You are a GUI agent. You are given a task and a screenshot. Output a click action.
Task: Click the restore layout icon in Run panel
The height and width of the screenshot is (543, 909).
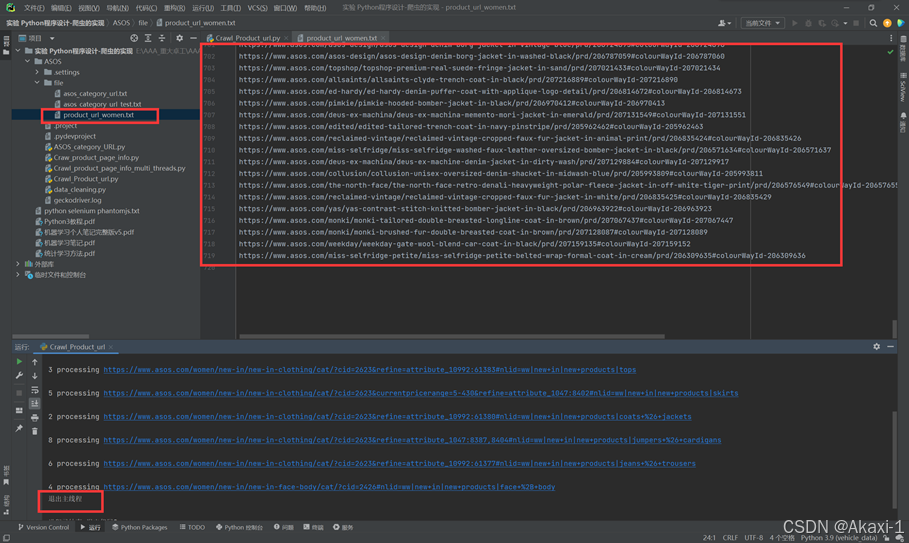pos(19,410)
